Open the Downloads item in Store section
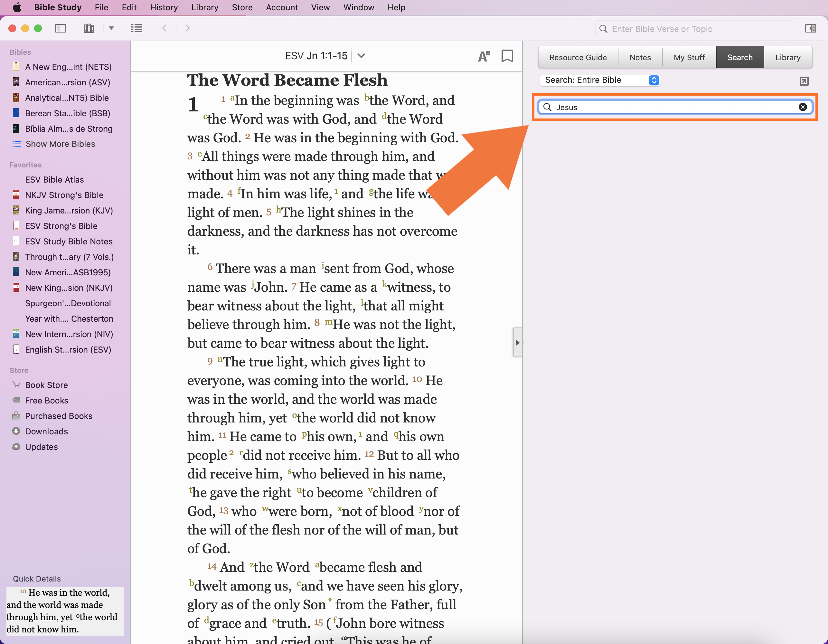 (x=46, y=431)
